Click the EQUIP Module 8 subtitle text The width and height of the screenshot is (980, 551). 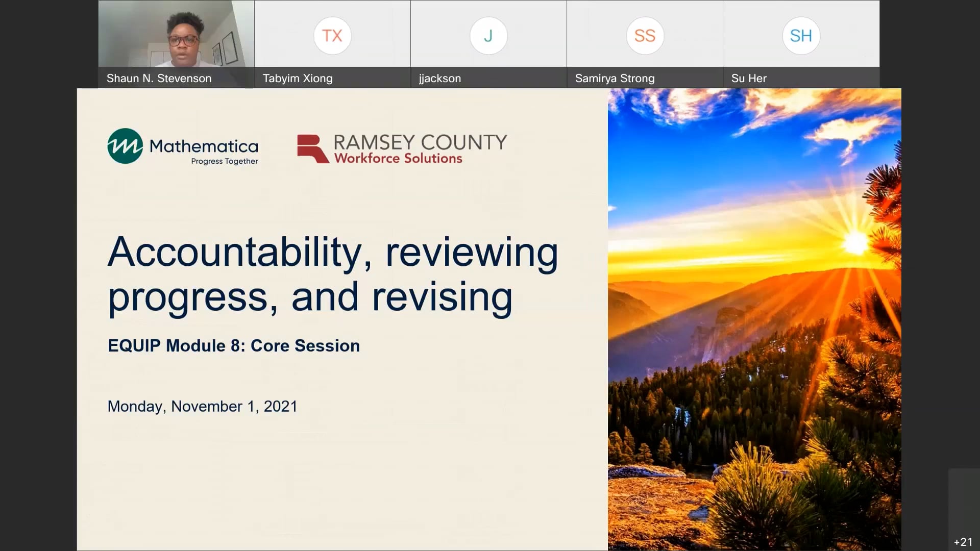click(x=233, y=345)
